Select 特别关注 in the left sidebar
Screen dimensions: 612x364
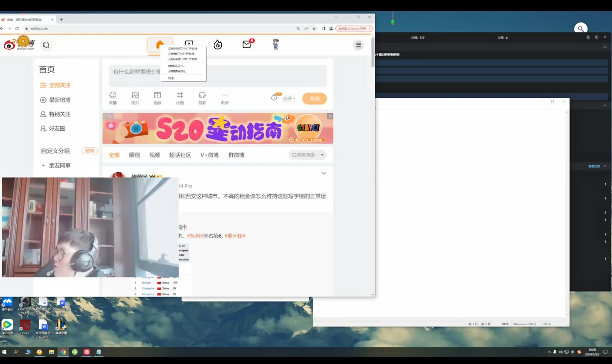(56, 114)
